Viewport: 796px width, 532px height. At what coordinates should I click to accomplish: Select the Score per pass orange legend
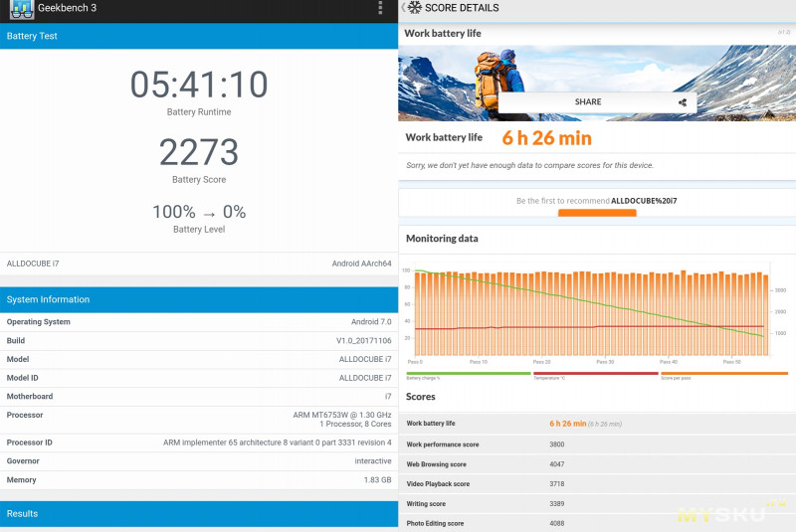724,376
